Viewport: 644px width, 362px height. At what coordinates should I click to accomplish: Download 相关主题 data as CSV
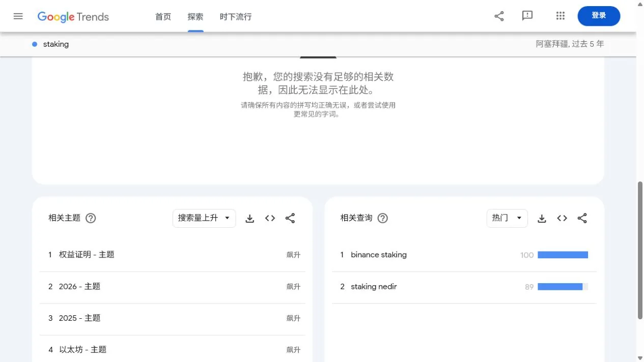(x=250, y=218)
